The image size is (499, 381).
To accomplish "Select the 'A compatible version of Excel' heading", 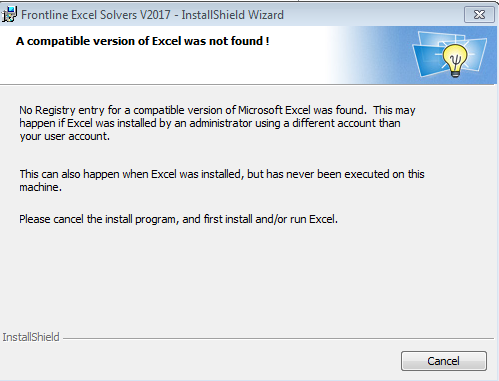I will pyautogui.click(x=142, y=41).
